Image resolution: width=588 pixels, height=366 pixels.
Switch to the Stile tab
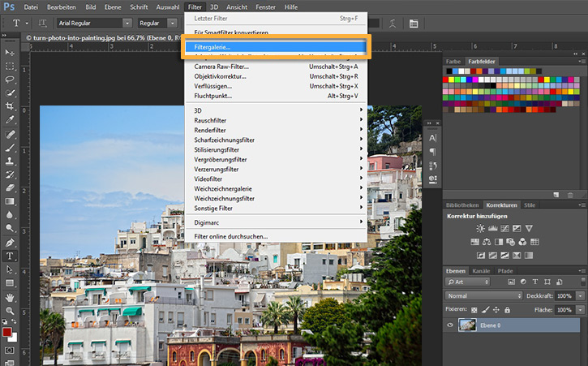click(530, 205)
